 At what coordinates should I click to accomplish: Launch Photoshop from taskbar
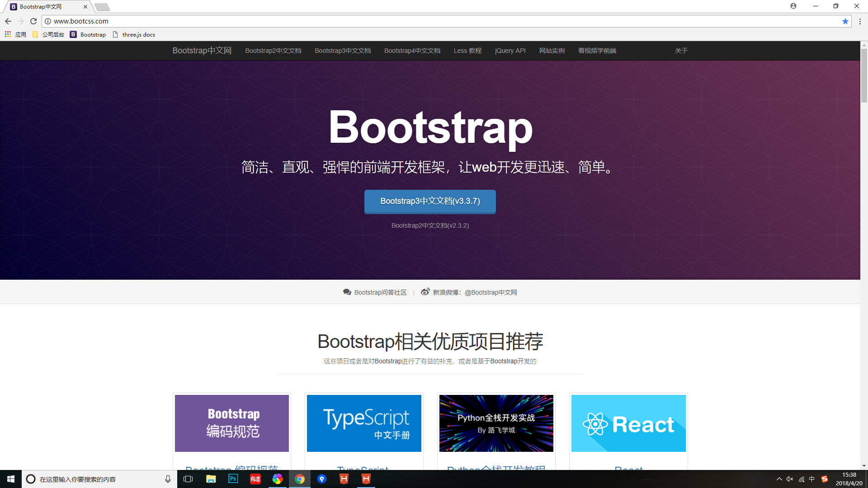233,479
